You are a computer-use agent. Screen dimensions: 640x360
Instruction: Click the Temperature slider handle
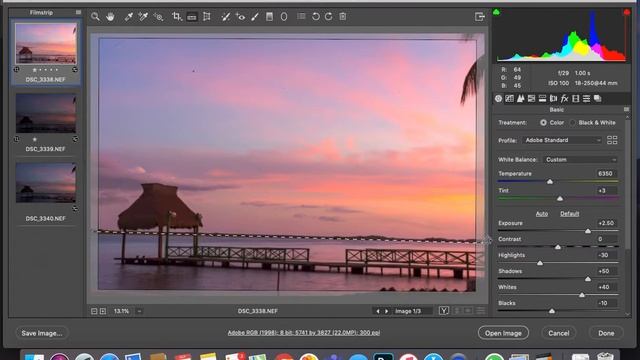pos(550,182)
